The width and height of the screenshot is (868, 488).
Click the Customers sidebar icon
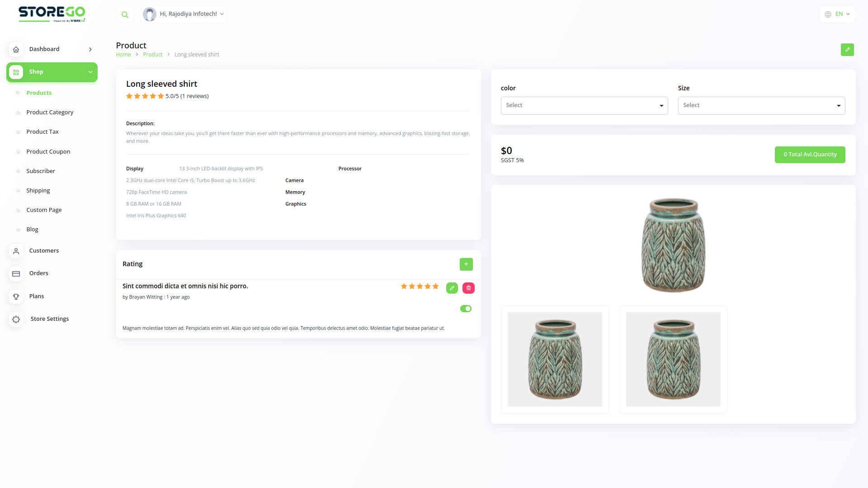[x=16, y=251]
